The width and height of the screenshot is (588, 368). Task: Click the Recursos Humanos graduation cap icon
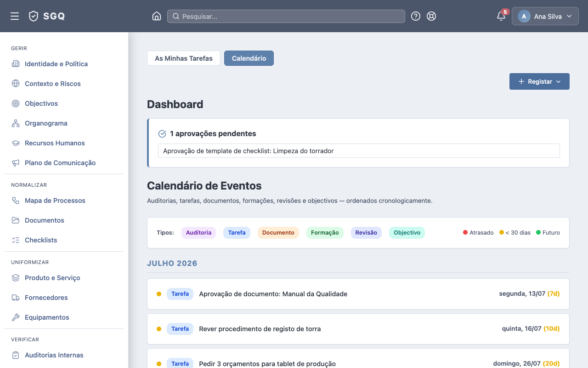16,143
